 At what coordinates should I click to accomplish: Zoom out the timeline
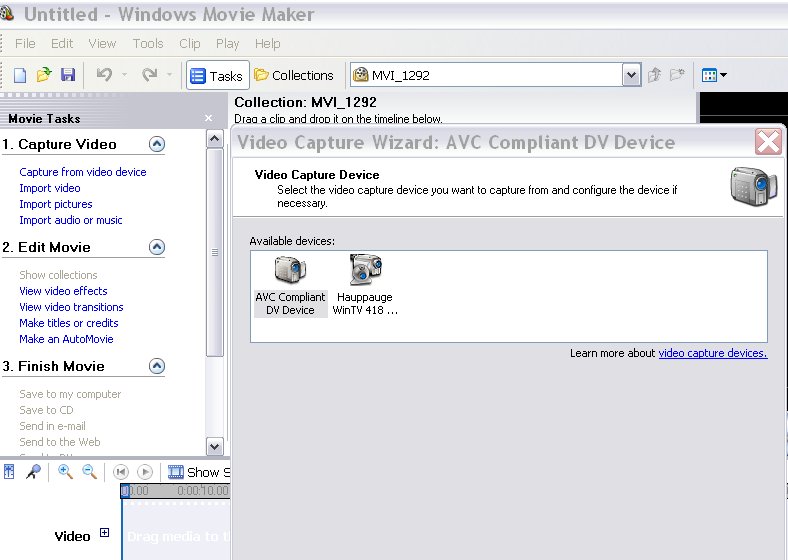point(89,472)
